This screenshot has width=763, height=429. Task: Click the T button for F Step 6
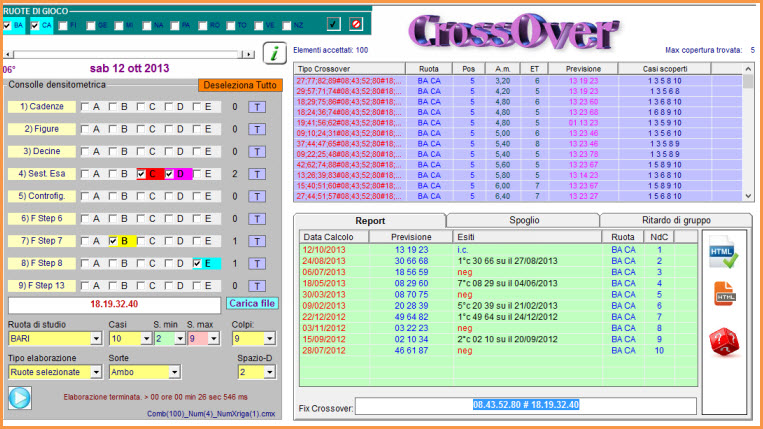(257, 219)
